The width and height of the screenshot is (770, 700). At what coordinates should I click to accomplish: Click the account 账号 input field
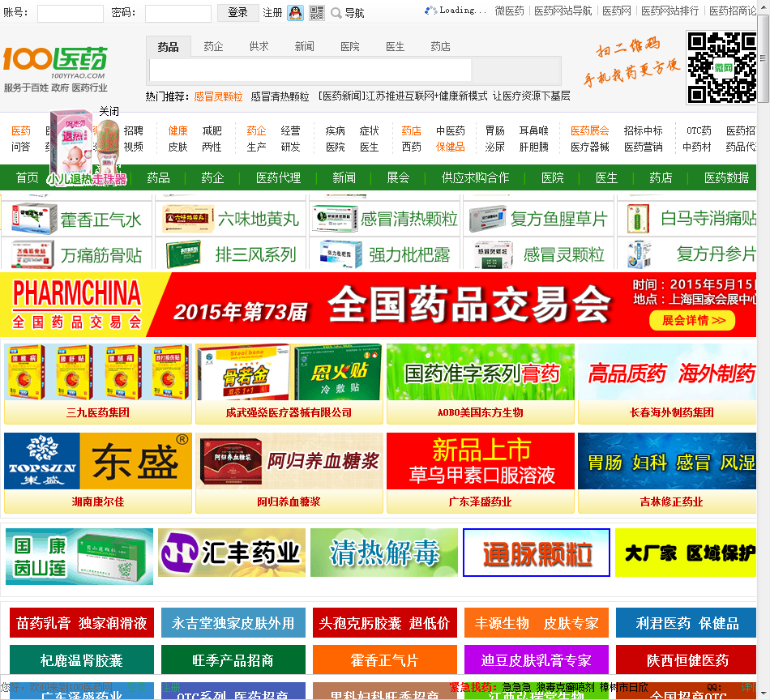tap(71, 13)
